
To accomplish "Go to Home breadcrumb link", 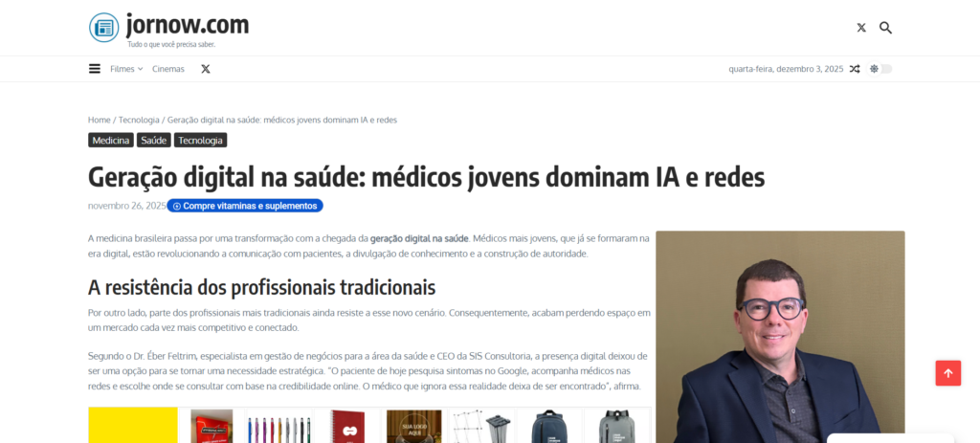I will click(100, 120).
